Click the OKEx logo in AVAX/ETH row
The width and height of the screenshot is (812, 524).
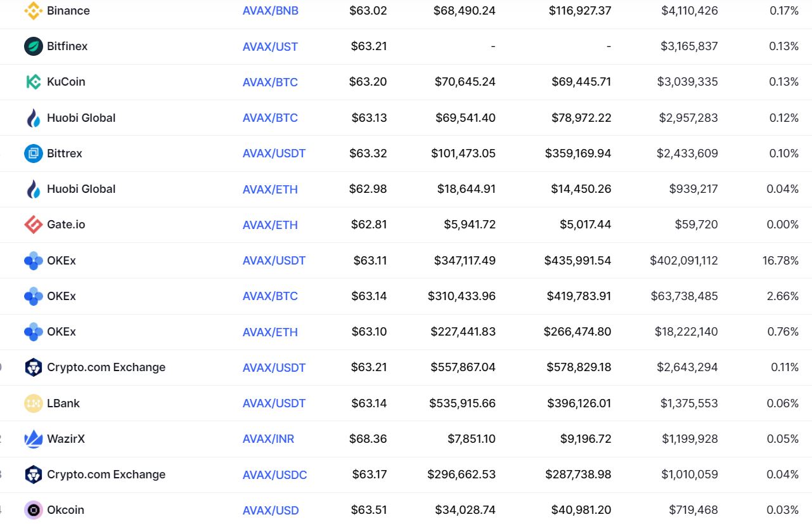click(33, 332)
